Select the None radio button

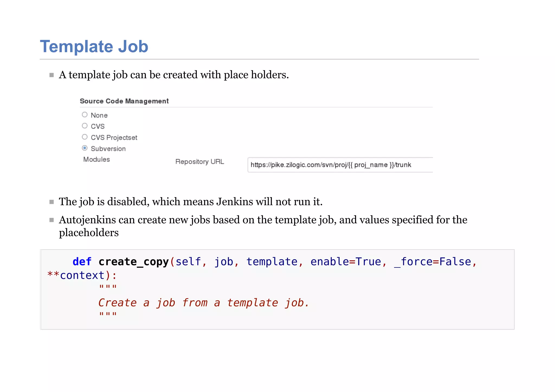coord(85,115)
